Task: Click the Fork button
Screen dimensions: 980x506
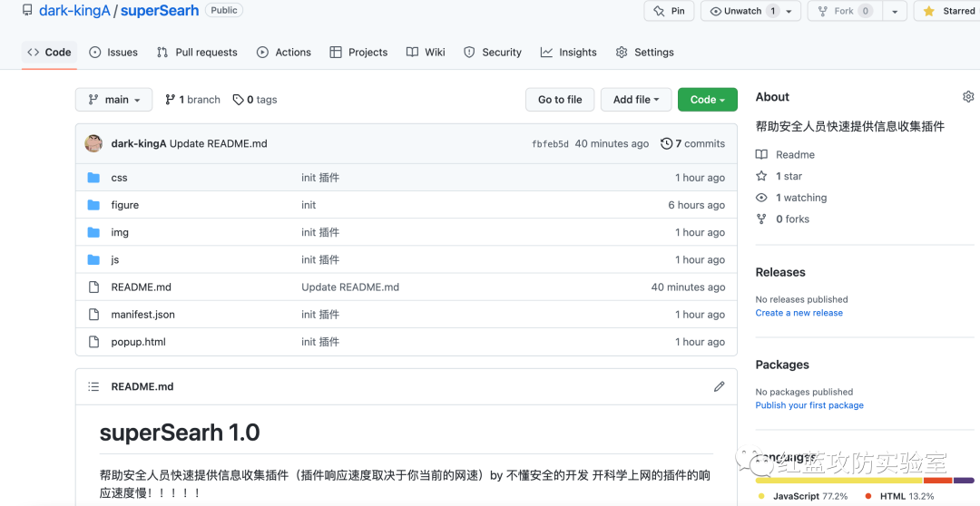Action: pos(844,11)
